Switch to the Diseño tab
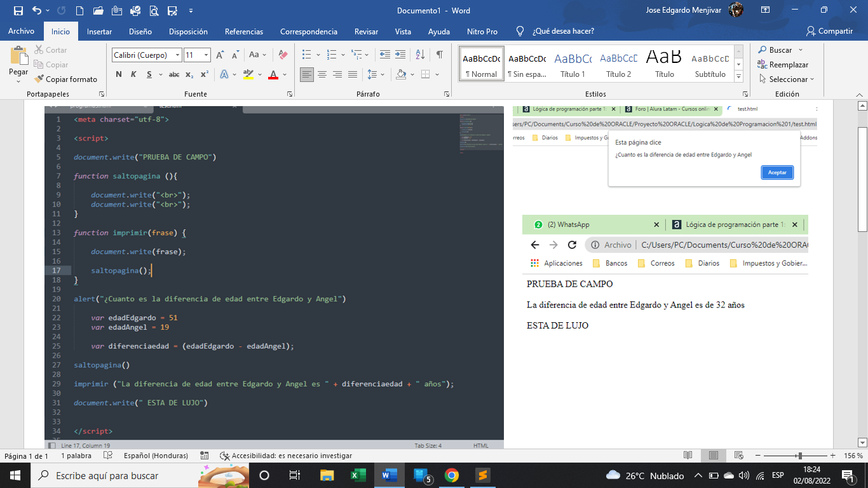 pyautogui.click(x=140, y=31)
